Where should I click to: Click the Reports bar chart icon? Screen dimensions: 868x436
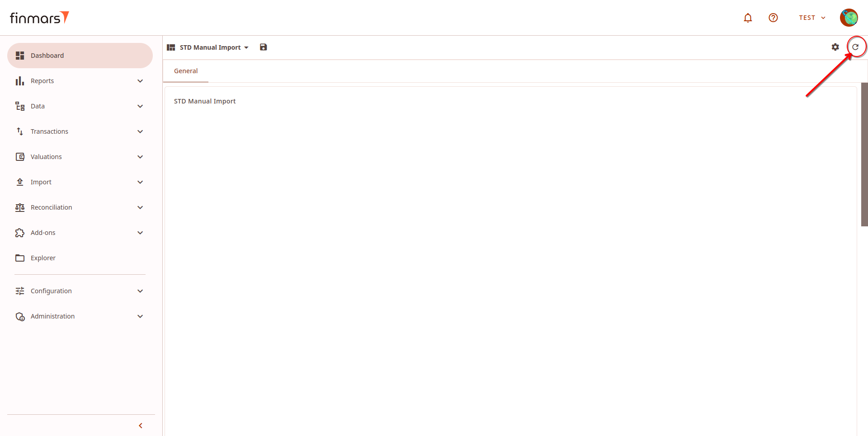20,81
